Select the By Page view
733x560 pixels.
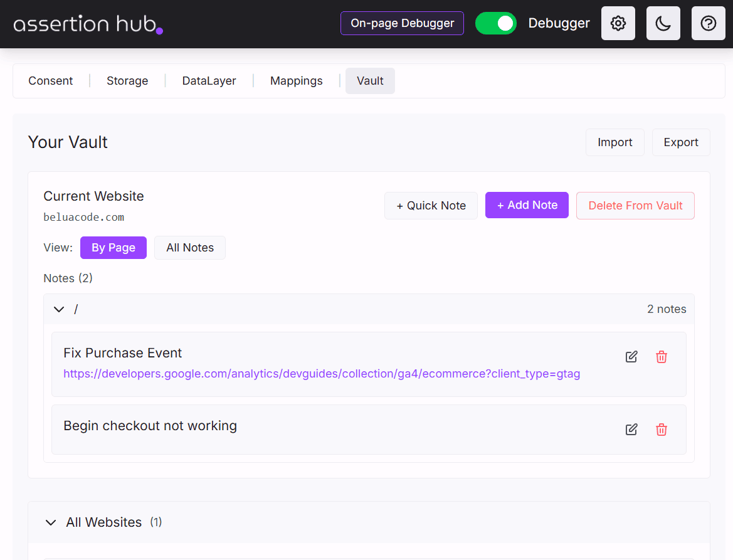(113, 248)
